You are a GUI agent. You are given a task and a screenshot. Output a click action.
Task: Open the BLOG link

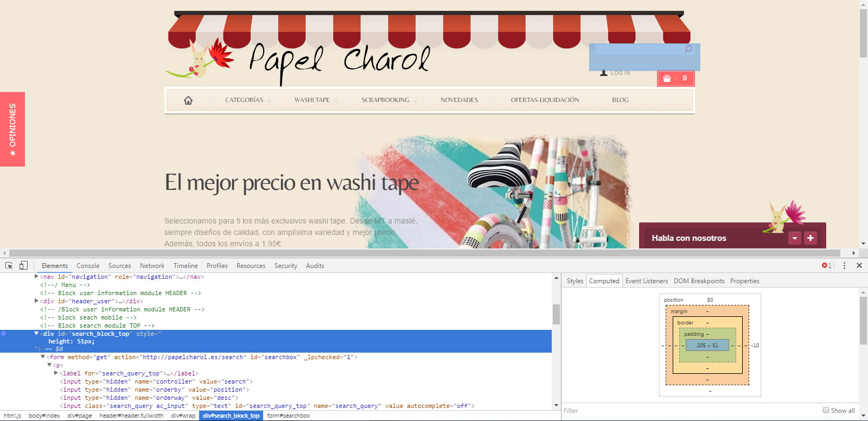click(x=621, y=100)
